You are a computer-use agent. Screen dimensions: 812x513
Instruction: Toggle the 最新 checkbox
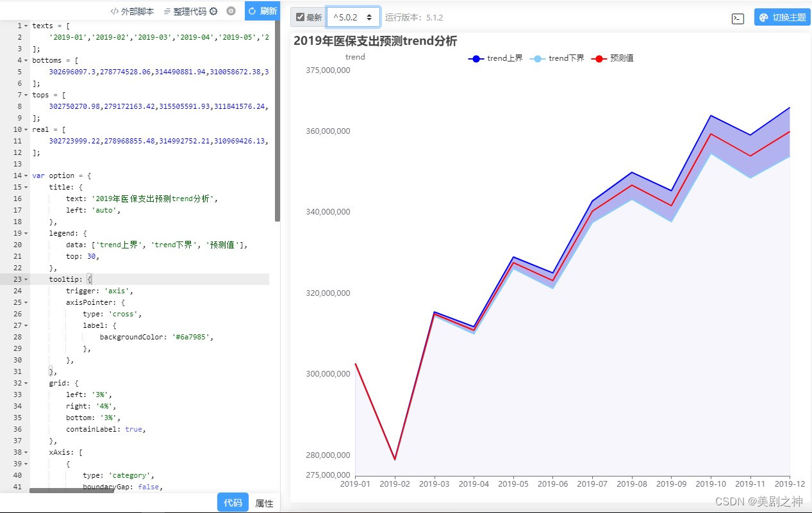click(x=301, y=17)
